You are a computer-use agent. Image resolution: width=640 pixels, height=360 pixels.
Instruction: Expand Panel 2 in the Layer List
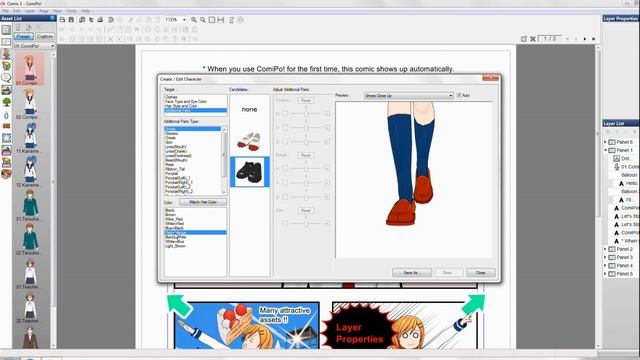[605, 249]
